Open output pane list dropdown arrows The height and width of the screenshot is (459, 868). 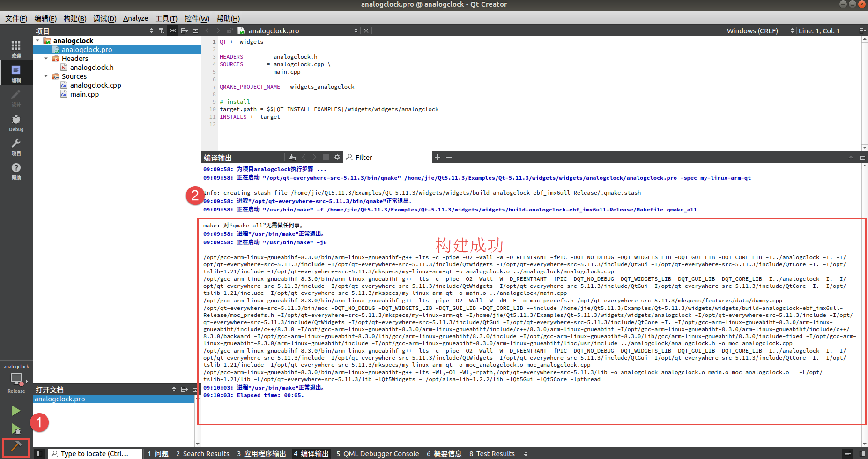[x=526, y=453]
